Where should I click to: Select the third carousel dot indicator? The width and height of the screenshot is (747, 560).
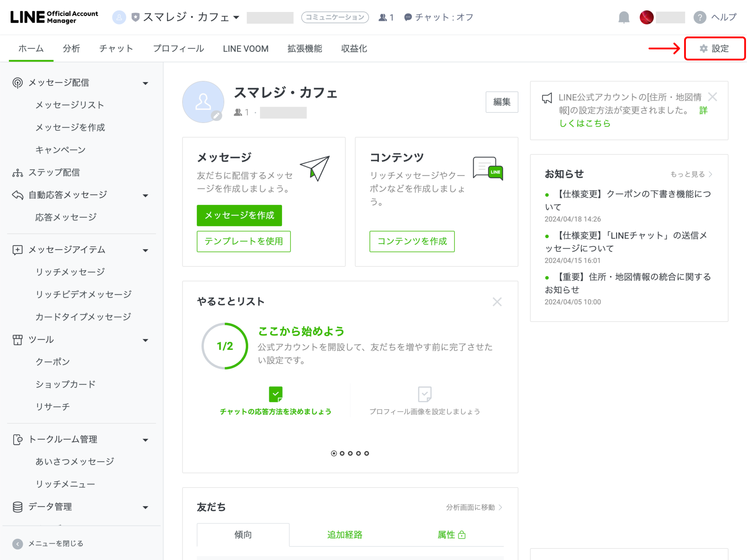click(350, 453)
